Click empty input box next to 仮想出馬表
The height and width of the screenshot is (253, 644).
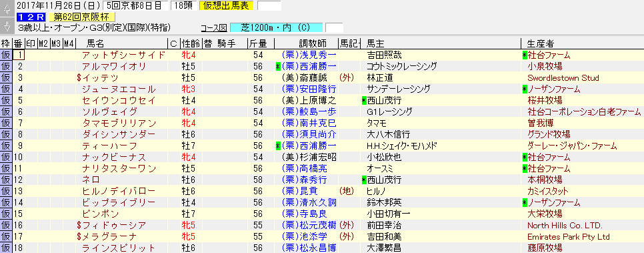pos(269,6)
